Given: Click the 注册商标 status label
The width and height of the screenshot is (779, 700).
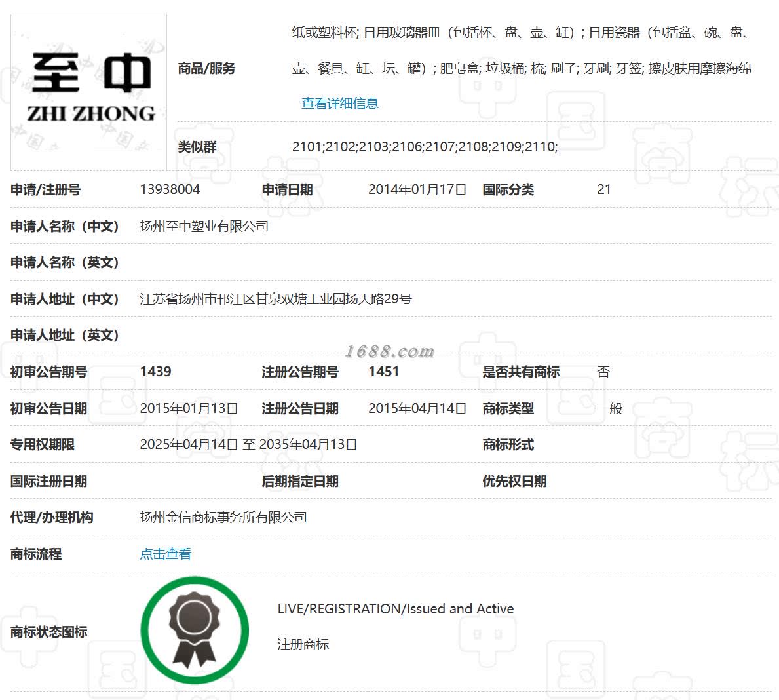Looking at the screenshot, I should point(303,644).
